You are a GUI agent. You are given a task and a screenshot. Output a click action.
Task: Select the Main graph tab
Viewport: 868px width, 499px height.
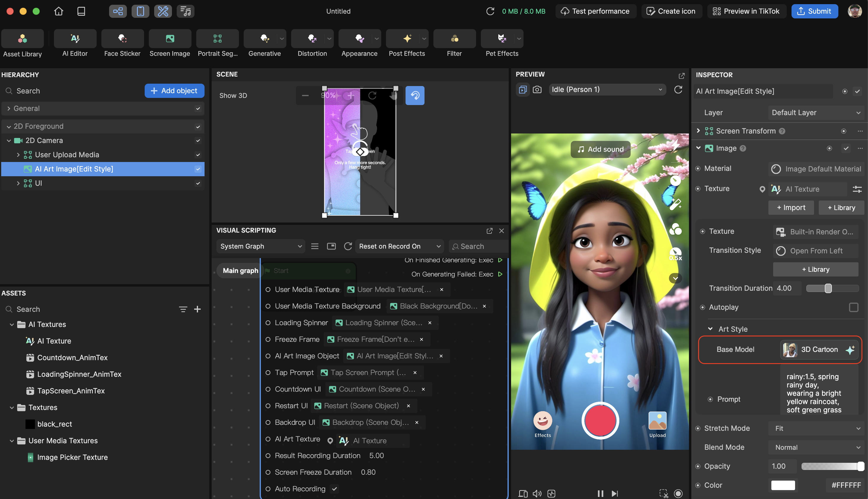[240, 271]
